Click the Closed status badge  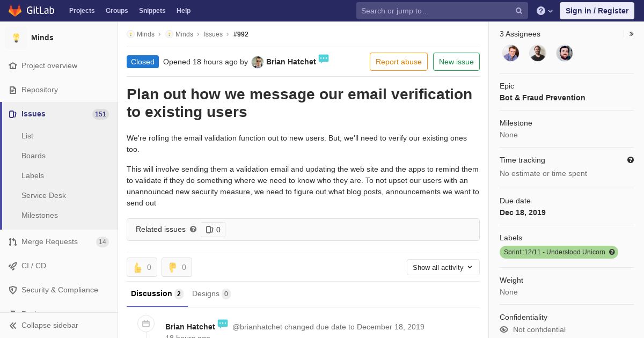point(143,62)
